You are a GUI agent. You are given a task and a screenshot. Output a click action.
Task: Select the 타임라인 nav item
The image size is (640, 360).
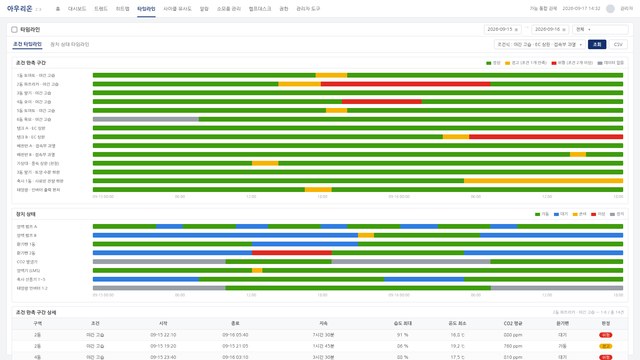[146, 9]
